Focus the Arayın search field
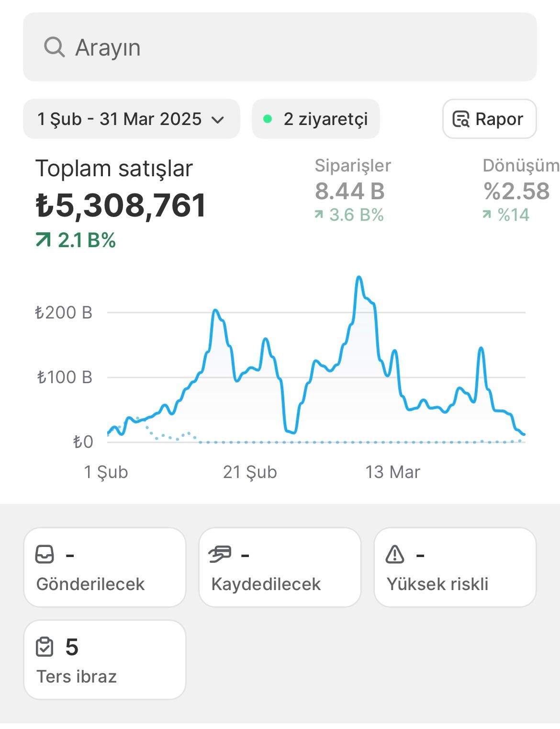Viewport: 560px width, 729px height. point(280,47)
